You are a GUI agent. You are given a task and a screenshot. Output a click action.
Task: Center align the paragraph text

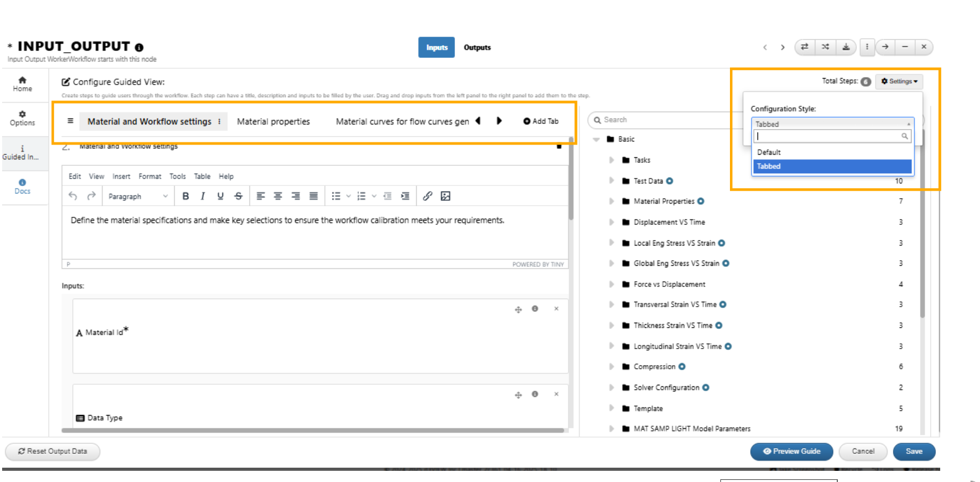pos(278,196)
